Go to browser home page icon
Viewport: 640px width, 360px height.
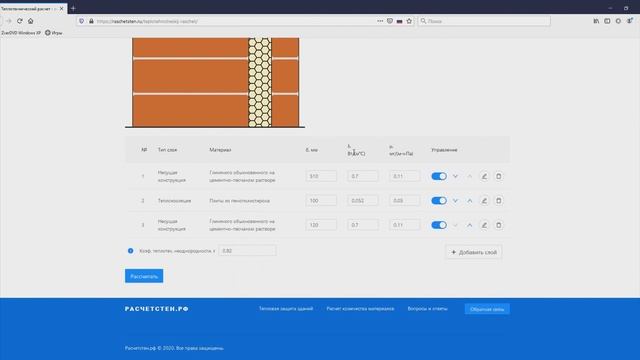pyautogui.click(x=31, y=21)
